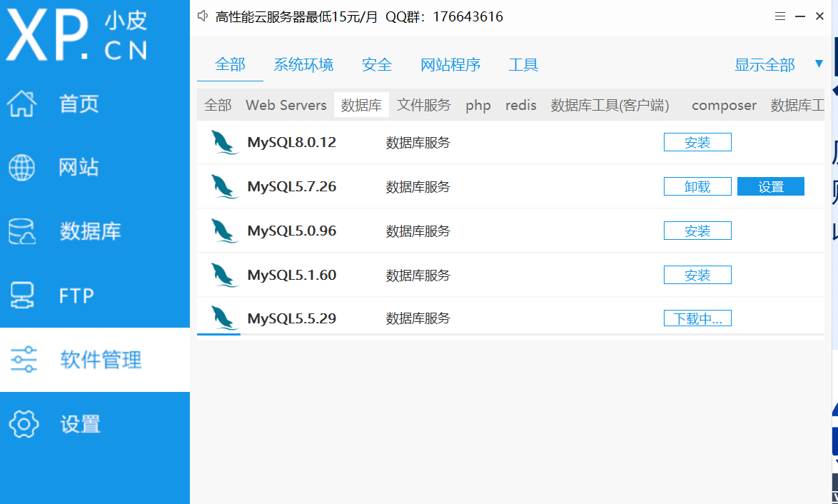Image resolution: width=838 pixels, height=504 pixels.
Task: Click the MySQL5.7.26 dolphin icon
Action: (224, 186)
